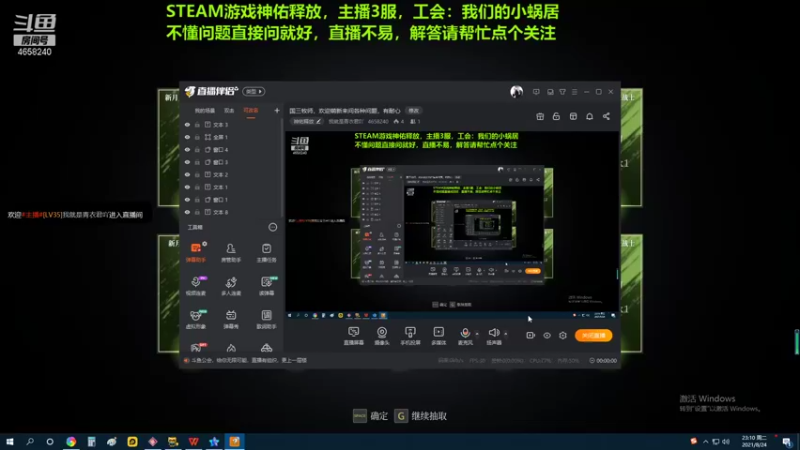
Task: Show hidden system tray icons
Action: (706, 441)
